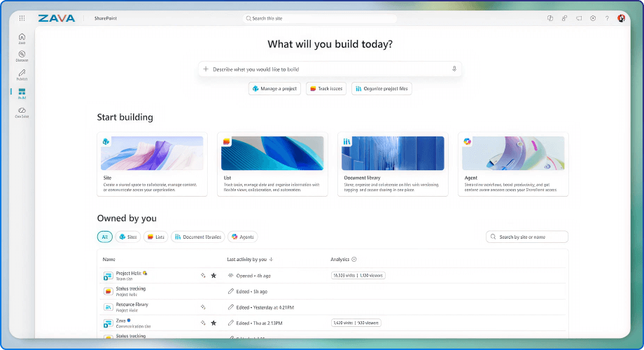Click the Project Helix site icon
The height and width of the screenshot is (350, 644).
108,276
